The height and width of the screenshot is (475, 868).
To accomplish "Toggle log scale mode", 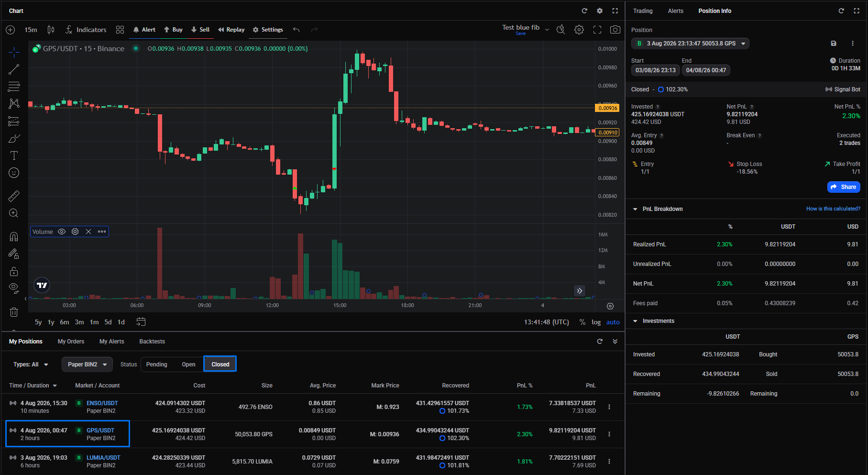I will point(596,322).
